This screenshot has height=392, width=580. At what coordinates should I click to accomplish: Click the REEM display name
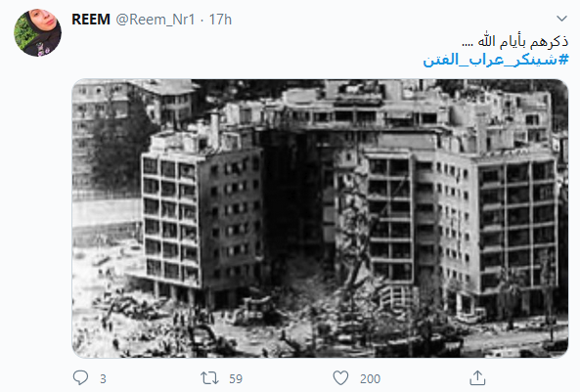coord(91,20)
